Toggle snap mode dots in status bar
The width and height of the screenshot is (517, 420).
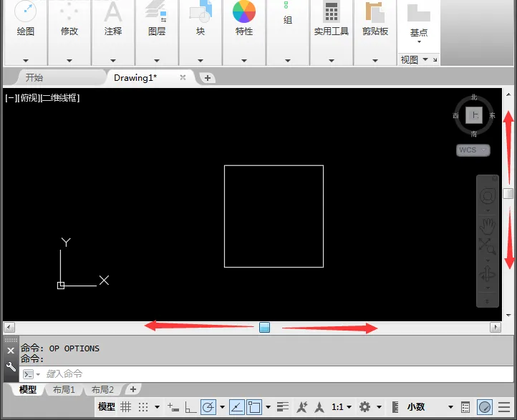tap(143, 407)
